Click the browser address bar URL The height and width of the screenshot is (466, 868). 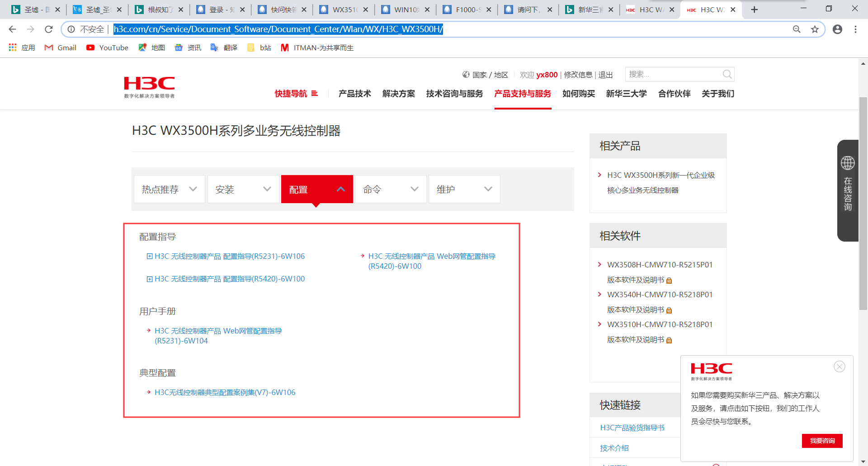coord(278,29)
